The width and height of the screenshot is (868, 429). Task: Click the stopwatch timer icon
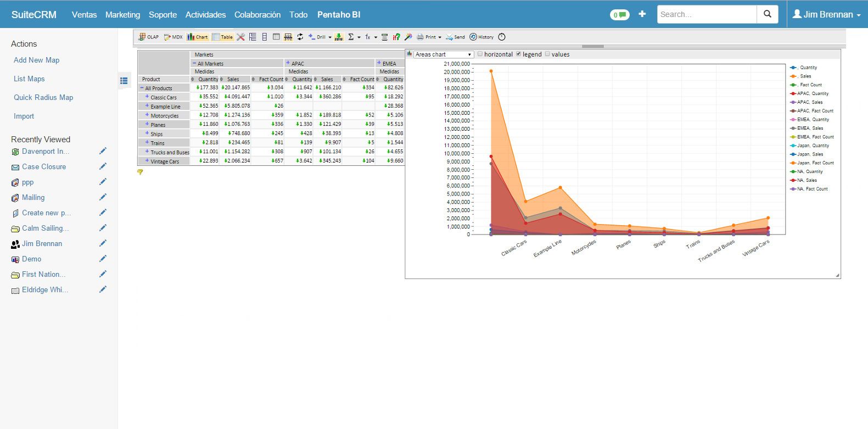[x=502, y=37]
